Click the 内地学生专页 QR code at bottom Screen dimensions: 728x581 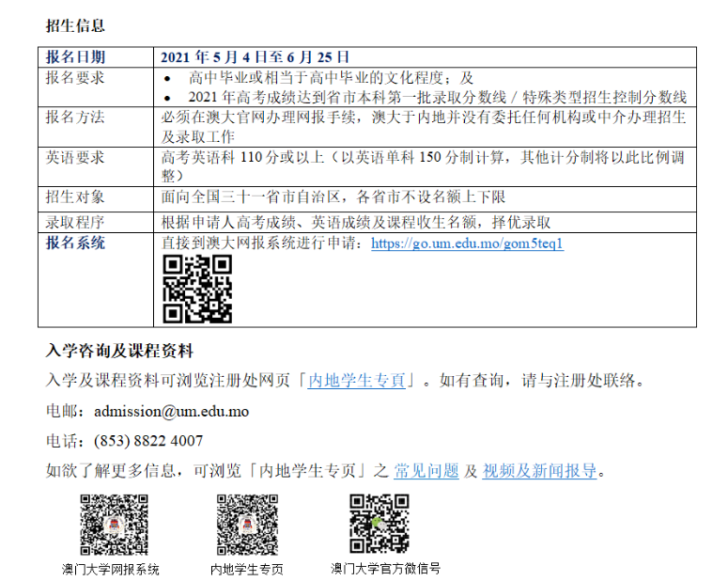pos(247,525)
